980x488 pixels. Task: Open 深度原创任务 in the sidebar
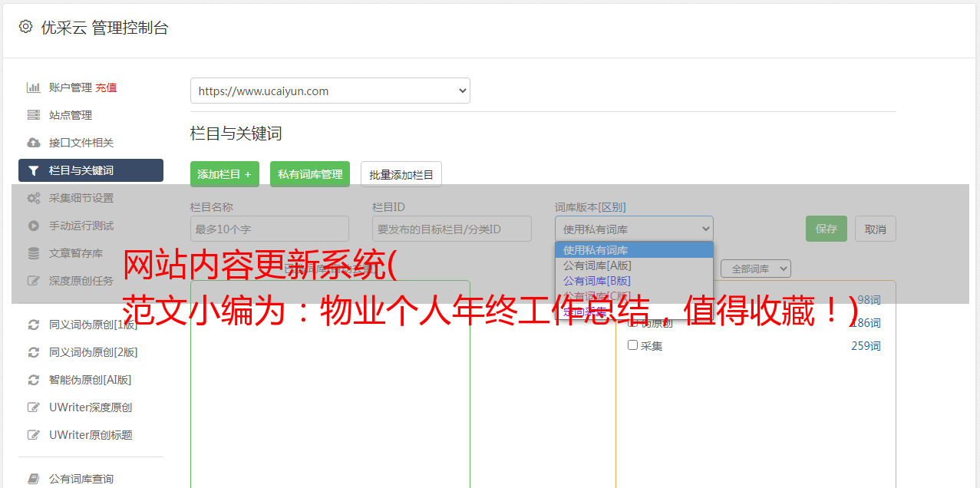81,281
